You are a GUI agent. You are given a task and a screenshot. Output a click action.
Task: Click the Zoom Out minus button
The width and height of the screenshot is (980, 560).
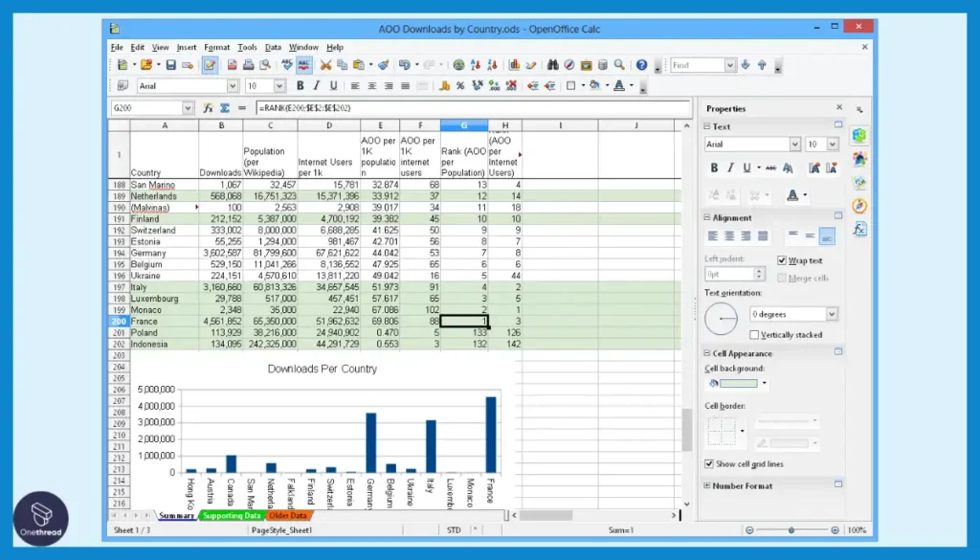(x=749, y=530)
